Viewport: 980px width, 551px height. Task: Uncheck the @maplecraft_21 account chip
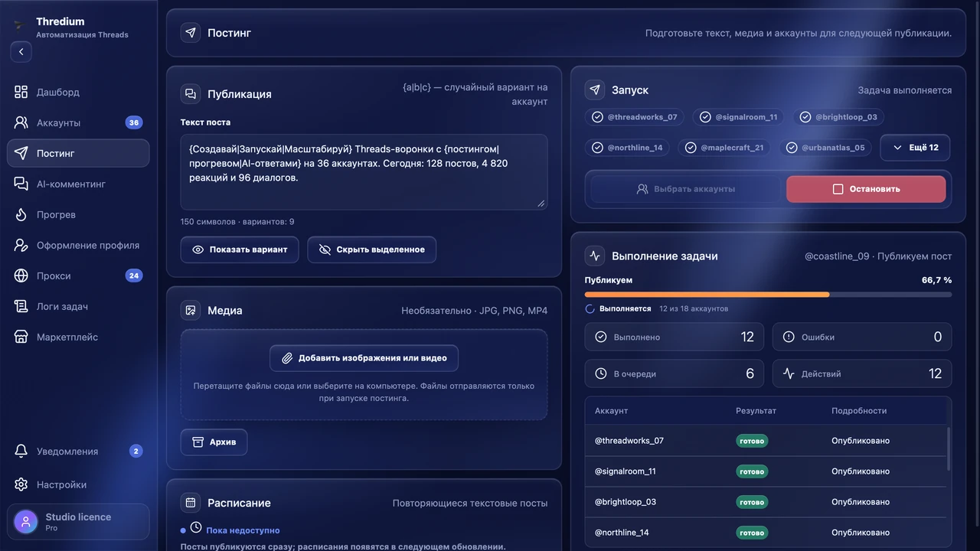click(725, 148)
